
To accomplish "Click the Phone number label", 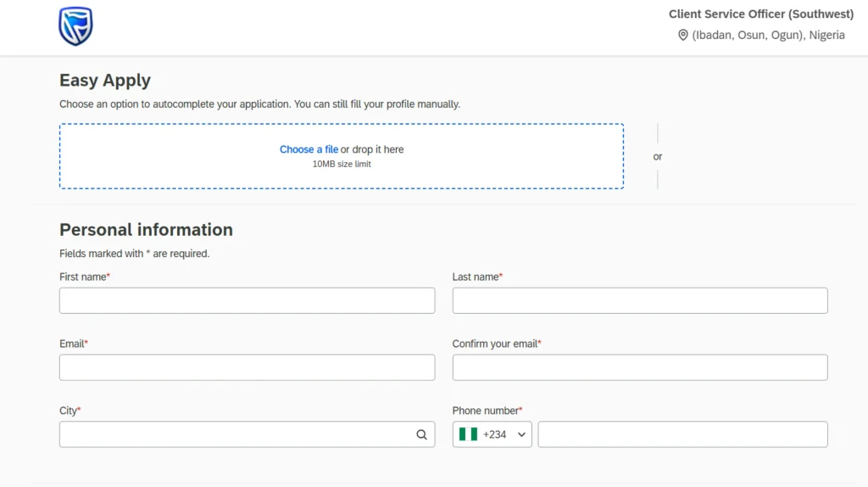I will pos(487,411).
